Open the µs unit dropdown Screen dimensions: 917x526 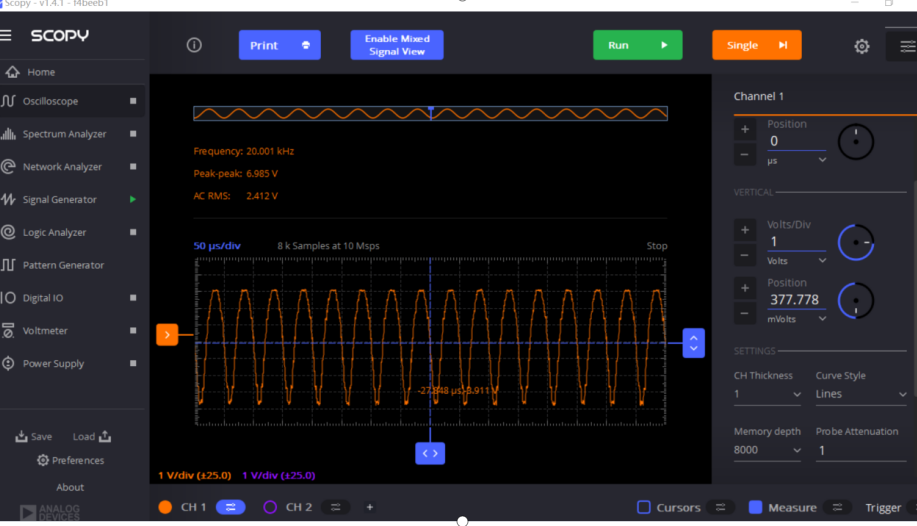pos(797,160)
